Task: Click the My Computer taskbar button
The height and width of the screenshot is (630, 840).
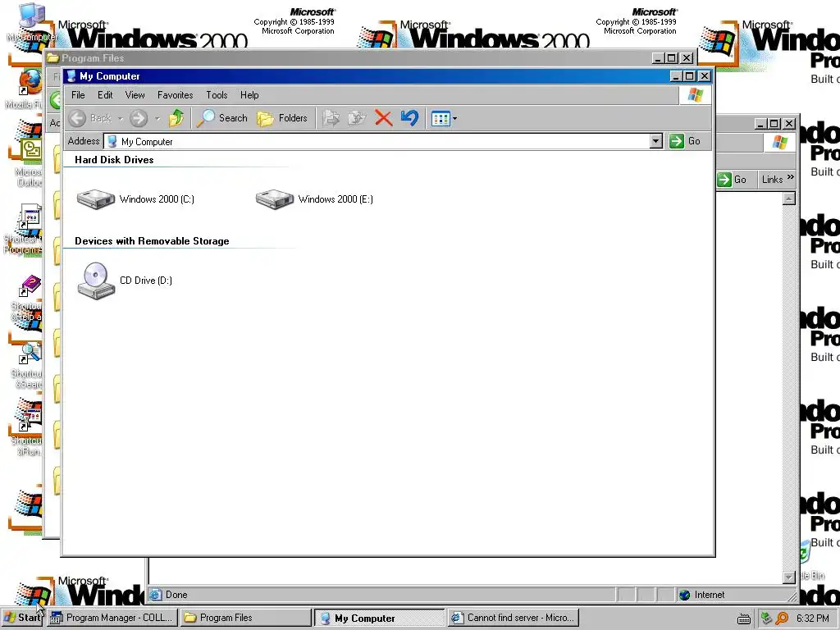Action: pos(379,618)
